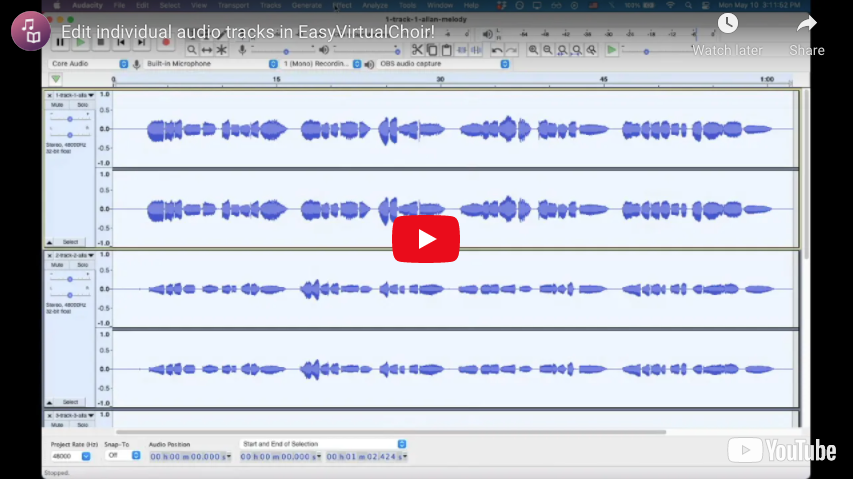Open the EasyVirtualChoir channel avatar
The image size is (853, 479).
click(x=30, y=31)
